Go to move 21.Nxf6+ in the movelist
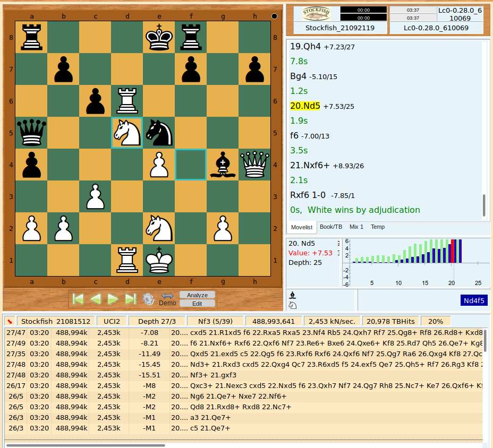The height and width of the screenshot is (448, 493). click(x=310, y=165)
